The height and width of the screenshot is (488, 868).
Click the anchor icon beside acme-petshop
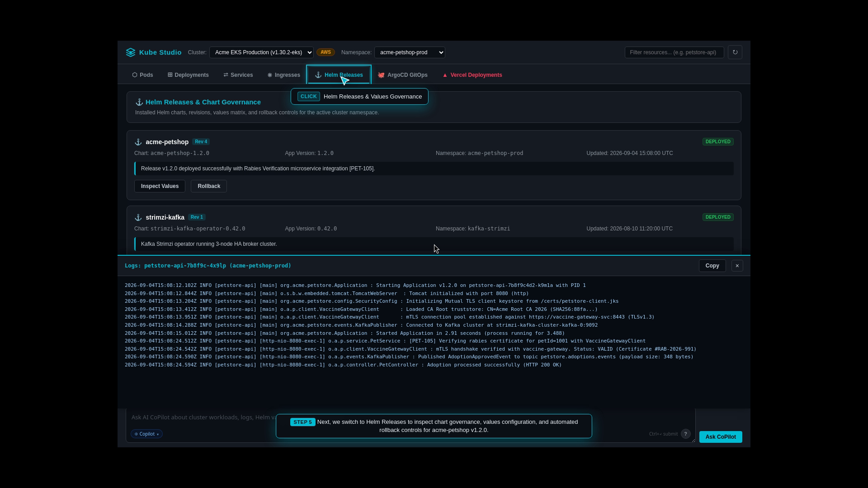pos(138,142)
